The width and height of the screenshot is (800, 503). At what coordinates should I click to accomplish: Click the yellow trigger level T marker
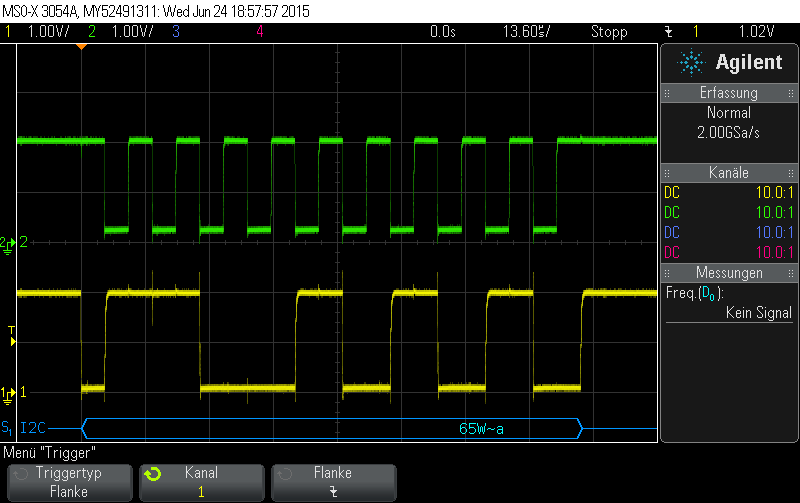click(12, 336)
